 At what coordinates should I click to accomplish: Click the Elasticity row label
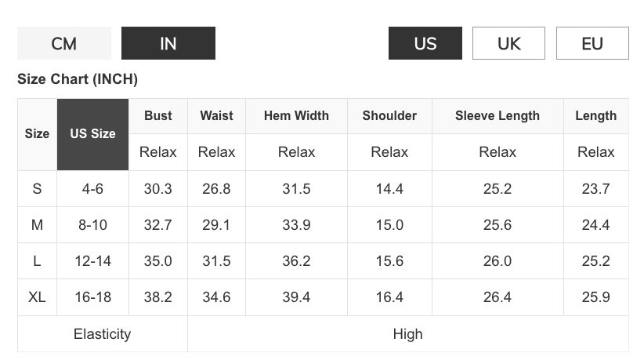point(103,334)
